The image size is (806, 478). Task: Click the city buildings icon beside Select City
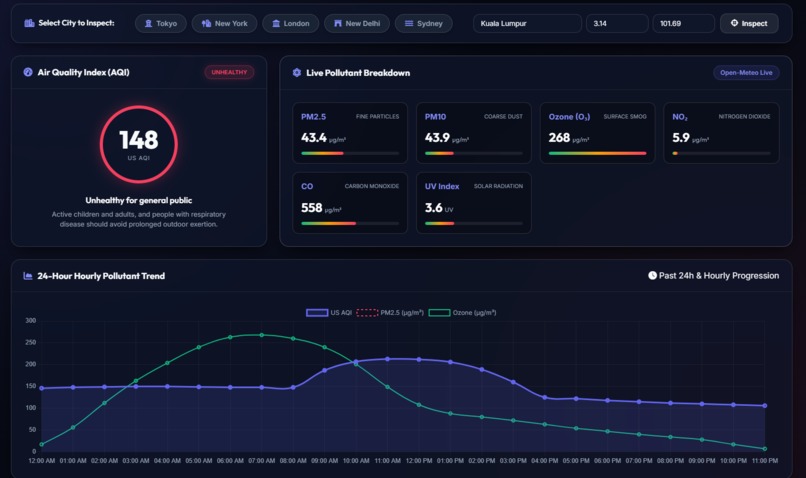pyautogui.click(x=29, y=23)
